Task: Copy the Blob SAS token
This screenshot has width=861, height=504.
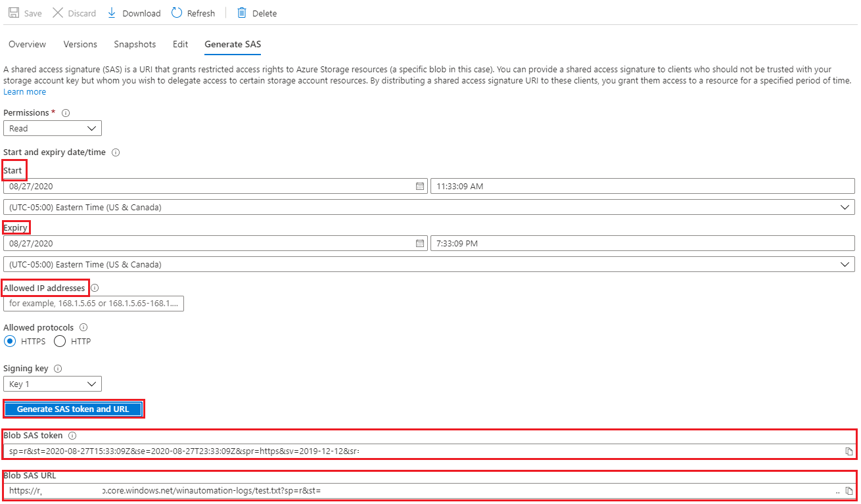Action: (x=849, y=451)
